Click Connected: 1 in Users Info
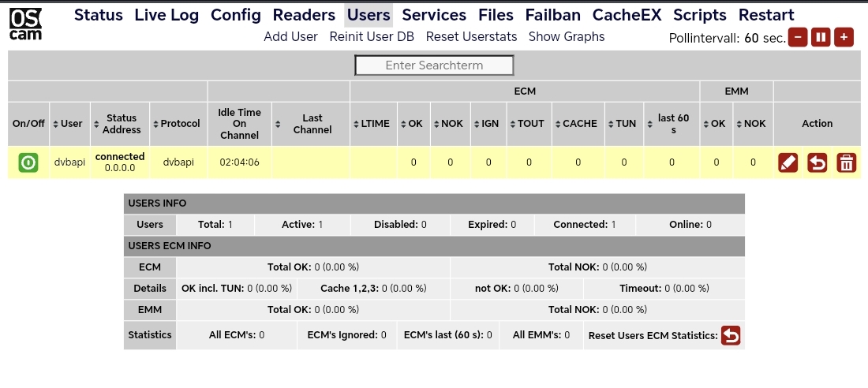 pyautogui.click(x=585, y=225)
